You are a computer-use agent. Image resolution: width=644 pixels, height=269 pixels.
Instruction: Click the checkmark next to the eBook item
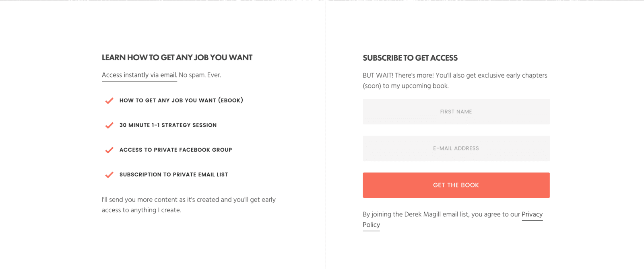tap(109, 101)
